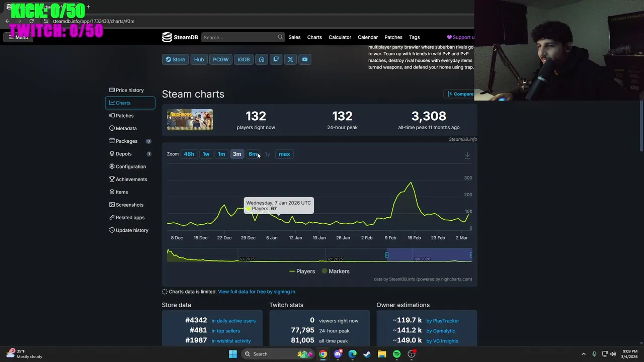Open the Sales menu item
This screenshot has height=362, width=644.
(294, 37)
